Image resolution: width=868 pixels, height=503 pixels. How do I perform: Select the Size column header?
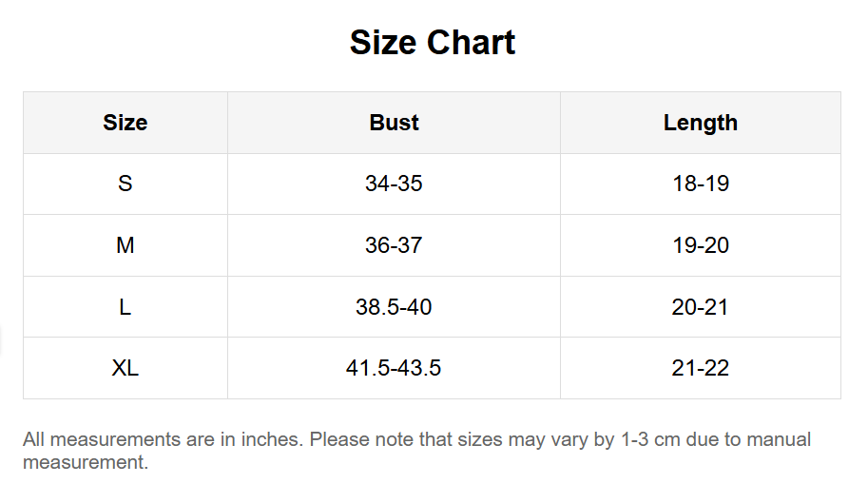pyautogui.click(x=125, y=123)
